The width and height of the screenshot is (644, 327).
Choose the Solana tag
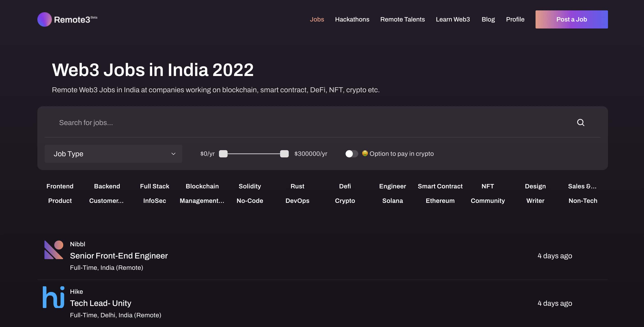point(392,201)
